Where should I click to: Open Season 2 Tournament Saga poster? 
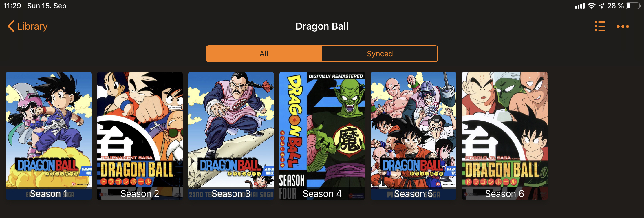pyautogui.click(x=140, y=136)
